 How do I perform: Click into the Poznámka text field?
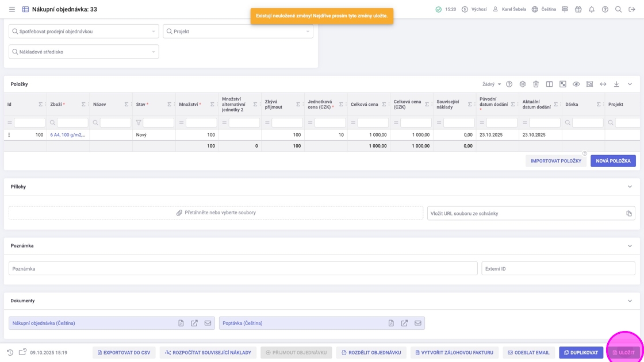click(x=243, y=269)
